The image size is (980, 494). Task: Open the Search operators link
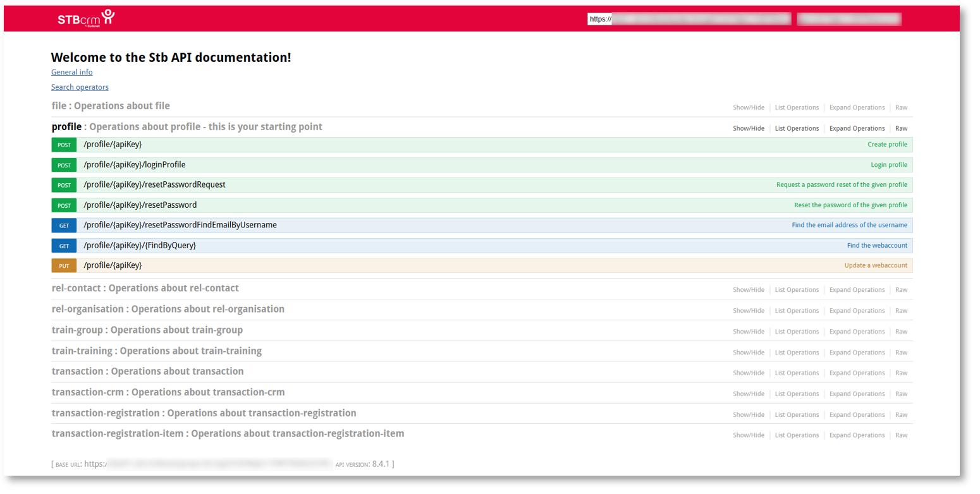coord(80,87)
